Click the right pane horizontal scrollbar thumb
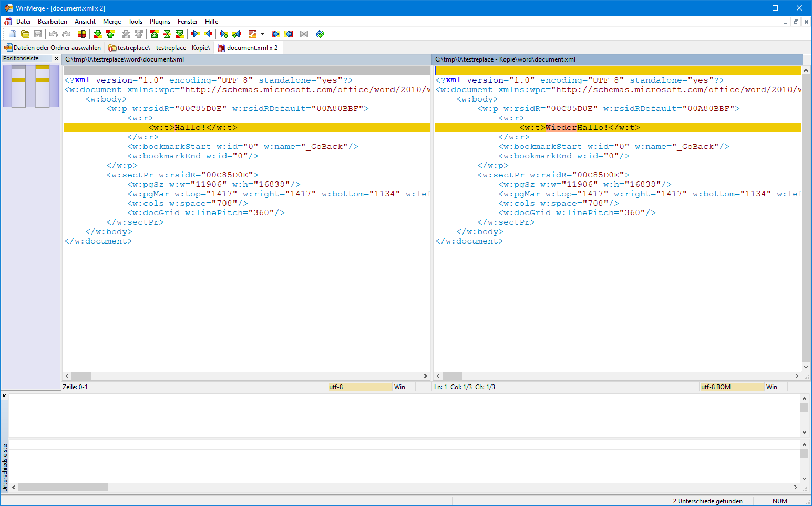 453,376
